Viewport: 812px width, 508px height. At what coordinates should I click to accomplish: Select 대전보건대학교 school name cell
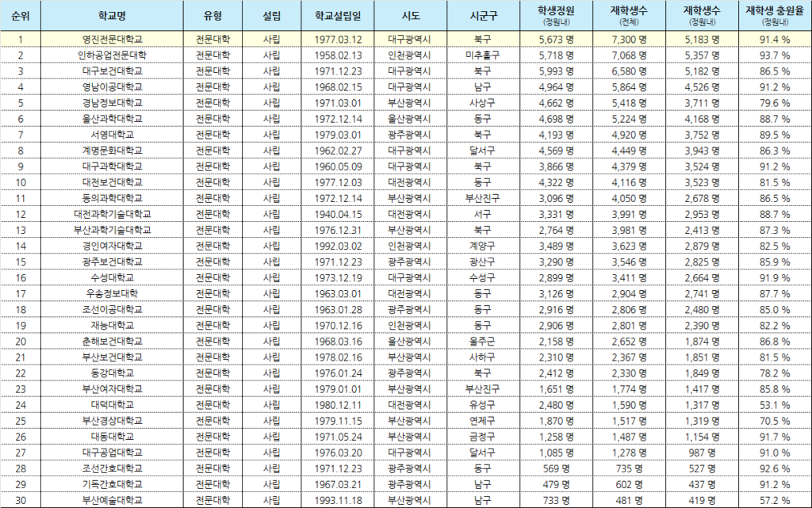tap(113, 182)
